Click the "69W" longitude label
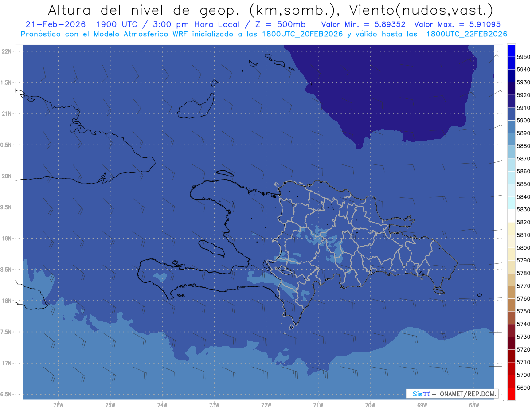 (422, 405)
